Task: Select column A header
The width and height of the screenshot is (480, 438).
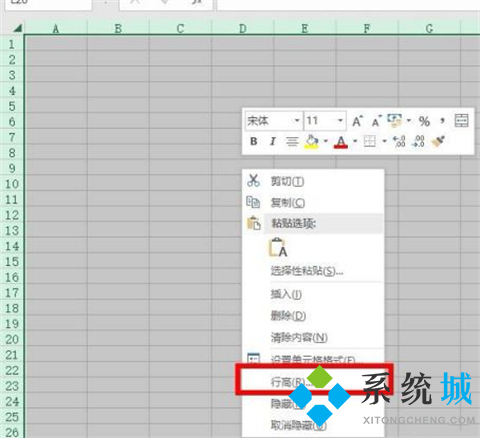Action: [x=56, y=29]
